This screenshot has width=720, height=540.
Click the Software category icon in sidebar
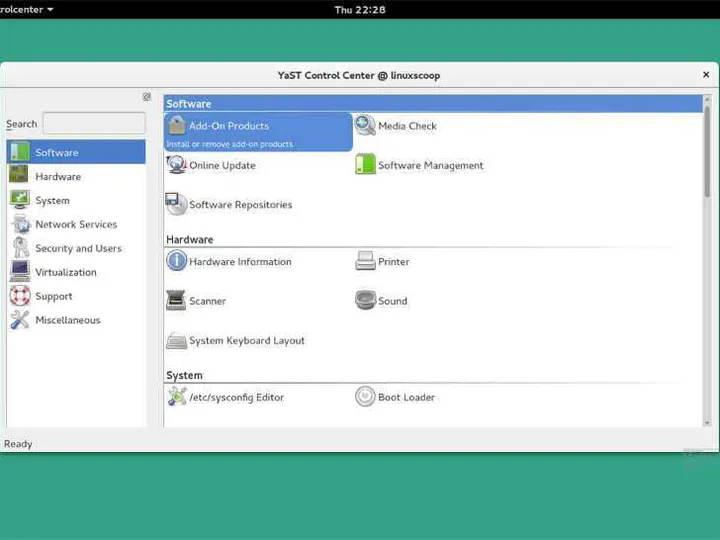(20, 152)
